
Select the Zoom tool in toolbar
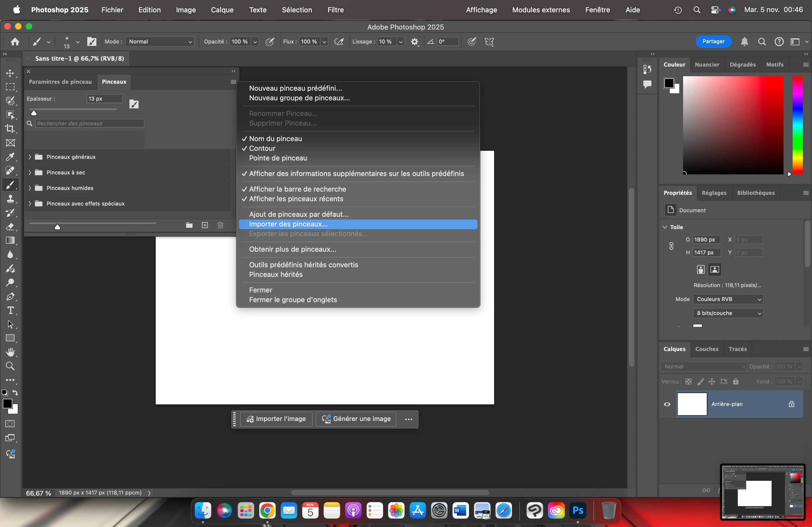[x=10, y=366]
